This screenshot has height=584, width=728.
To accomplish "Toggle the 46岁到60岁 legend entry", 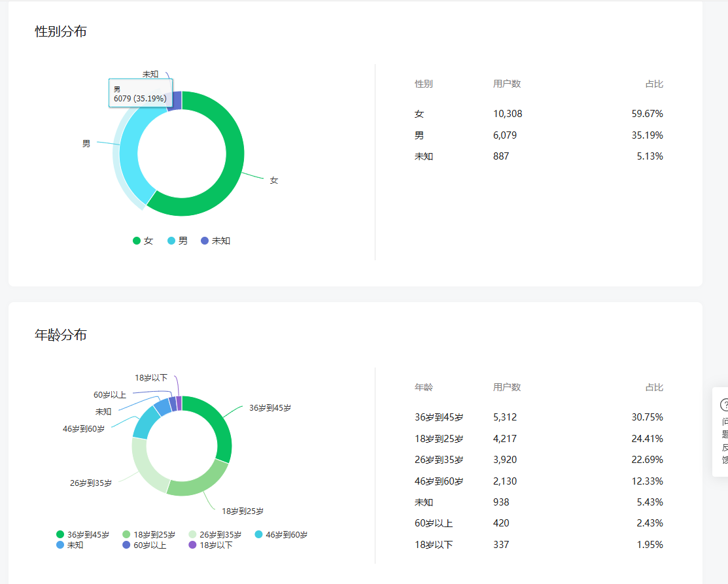I will coord(281,534).
